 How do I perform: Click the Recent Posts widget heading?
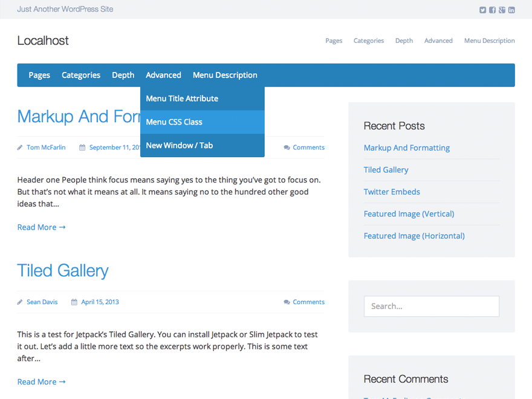(394, 126)
